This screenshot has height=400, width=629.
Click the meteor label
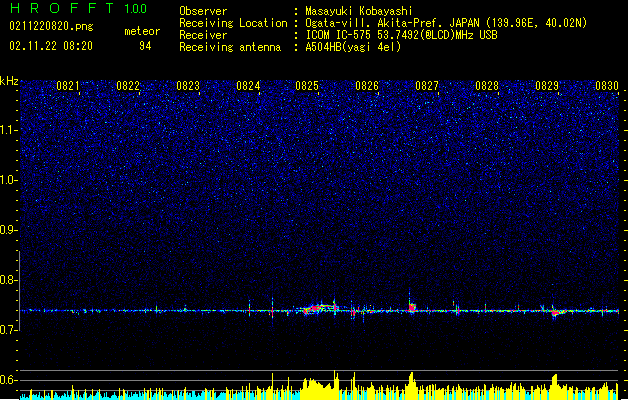pos(142,31)
